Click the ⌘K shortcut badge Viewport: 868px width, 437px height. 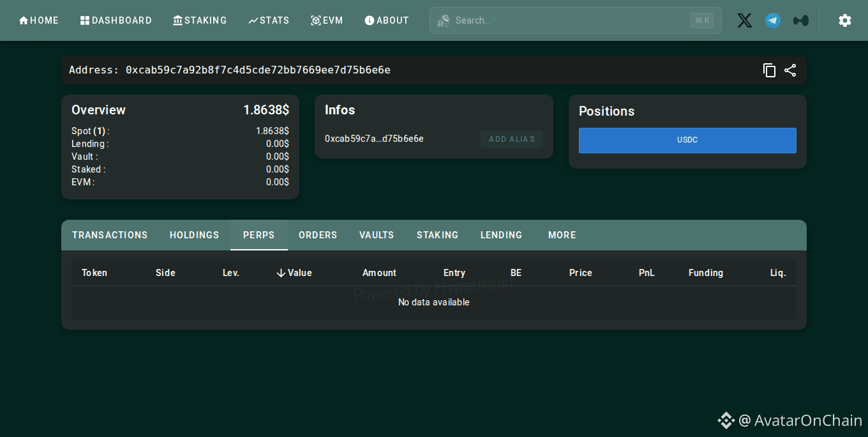[x=702, y=20]
